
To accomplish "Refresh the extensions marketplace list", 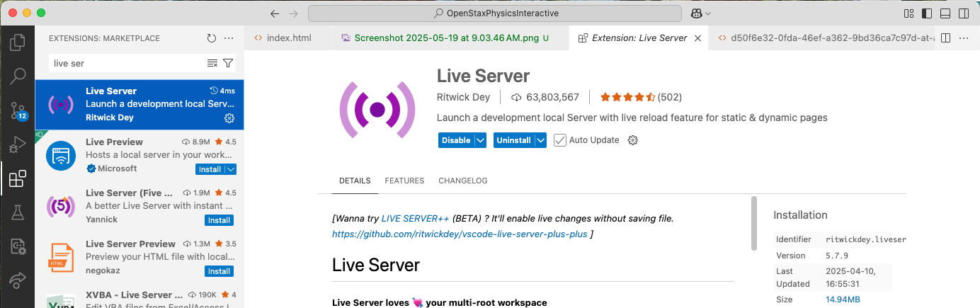I will pos(211,38).
